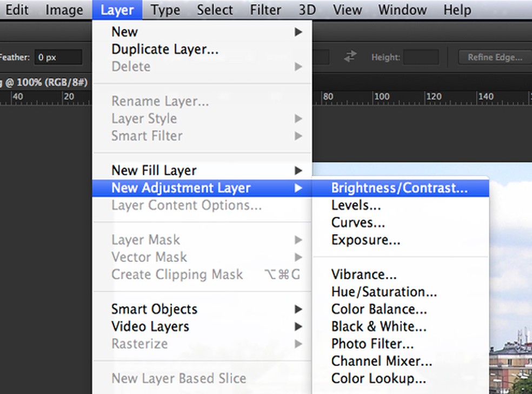
Task: Select the Black & White adjustment
Action: 378,326
